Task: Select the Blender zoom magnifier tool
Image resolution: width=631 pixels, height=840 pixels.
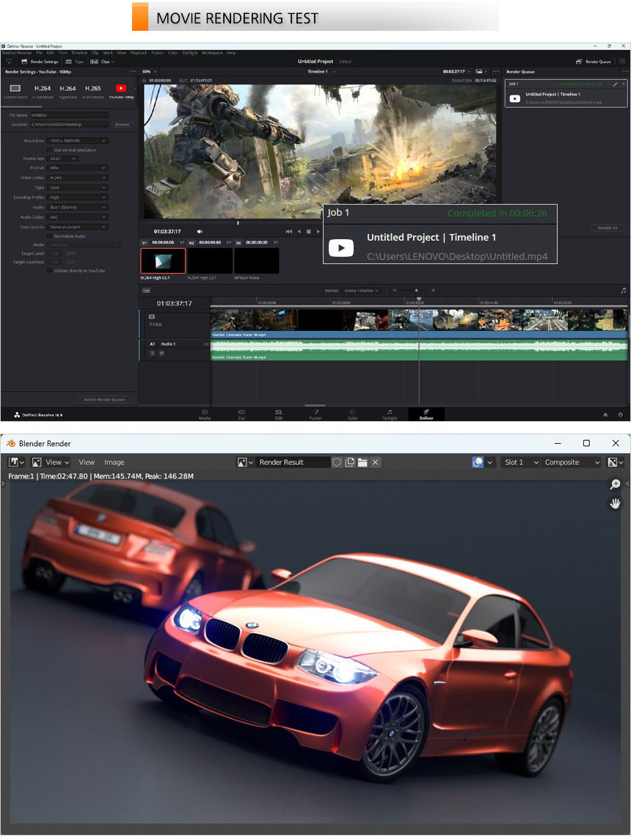Action: 615,484
